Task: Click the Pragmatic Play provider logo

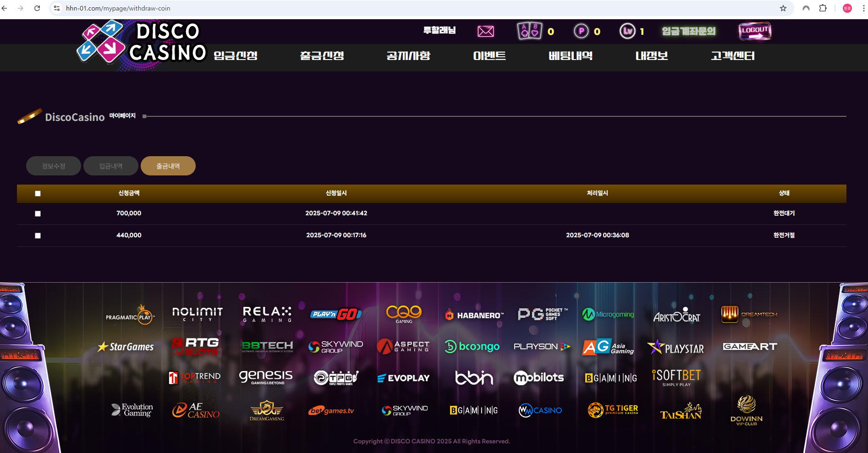Action: tap(131, 315)
